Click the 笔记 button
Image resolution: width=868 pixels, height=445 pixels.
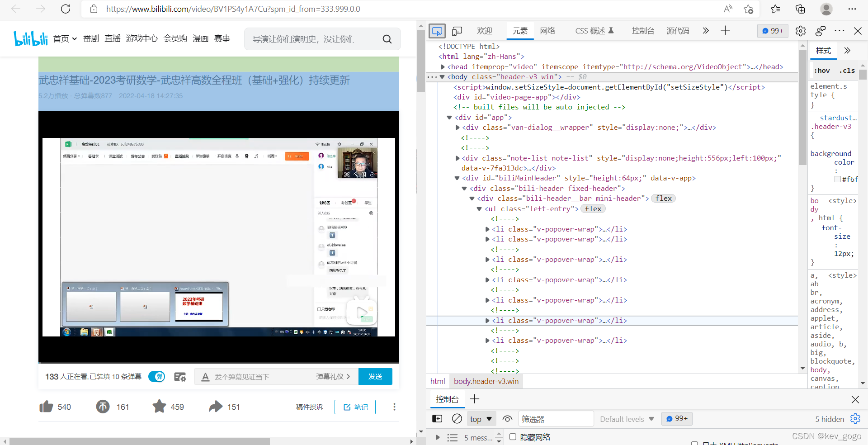[x=355, y=407]
